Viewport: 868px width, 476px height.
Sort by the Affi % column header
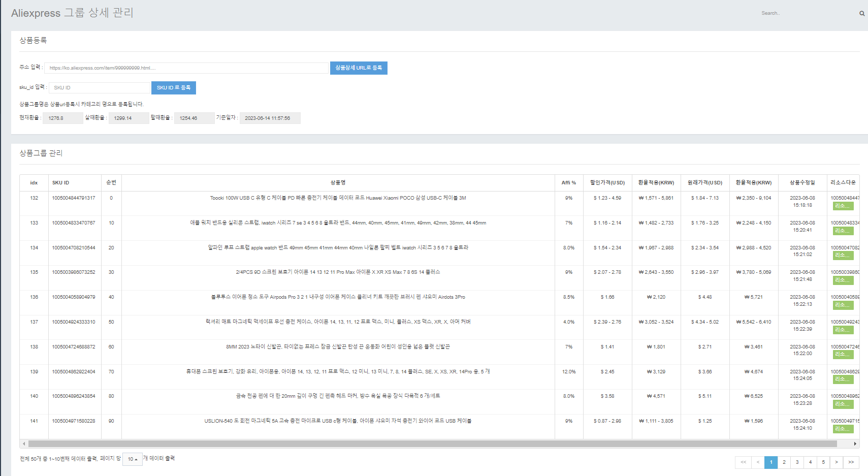click(x=568, y=183)
